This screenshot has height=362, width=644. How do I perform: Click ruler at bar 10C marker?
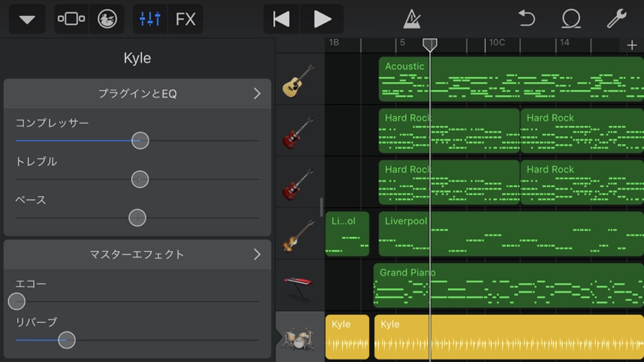point(497,43)
